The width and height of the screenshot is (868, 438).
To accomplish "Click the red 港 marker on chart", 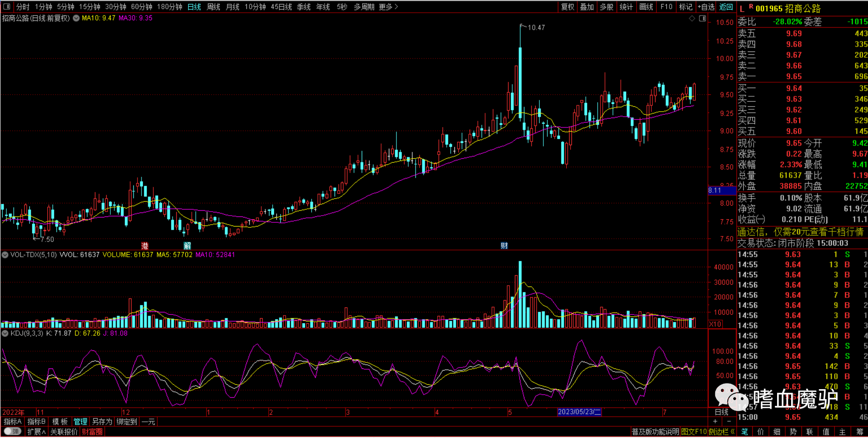I will (145, 246).
